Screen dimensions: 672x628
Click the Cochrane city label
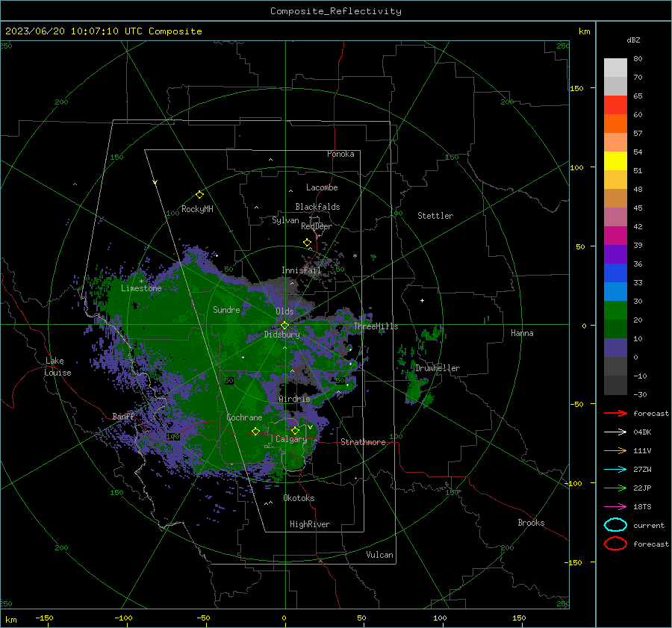244,417
